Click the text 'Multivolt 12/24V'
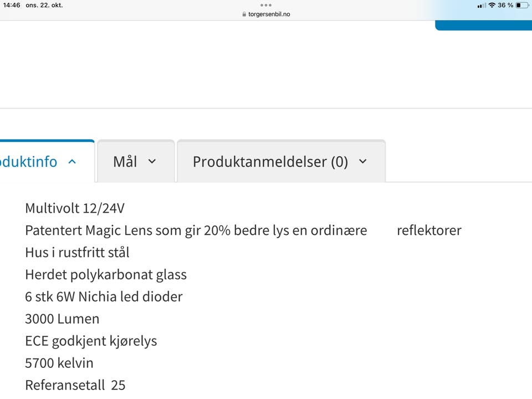The width and height of the screenshot is (532, 399). 75,208
